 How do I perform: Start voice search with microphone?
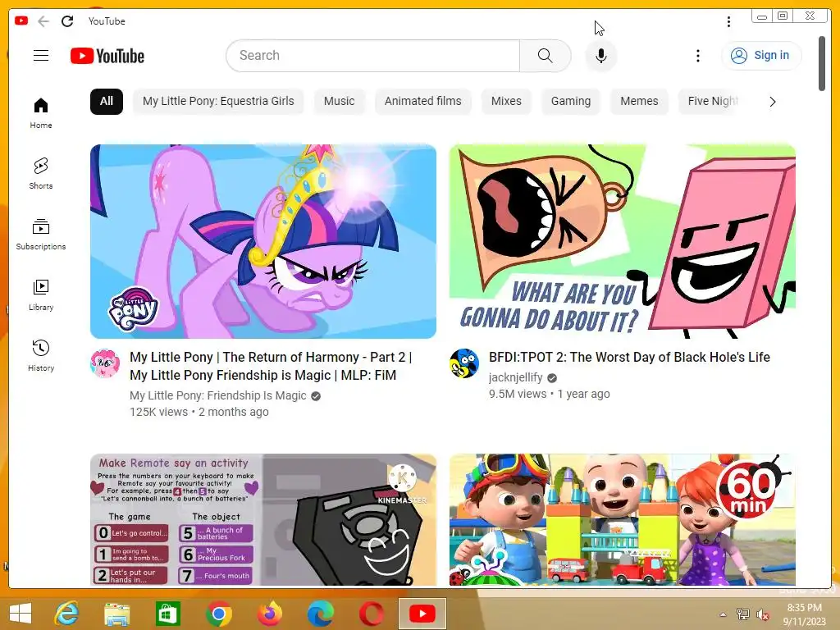601,56
